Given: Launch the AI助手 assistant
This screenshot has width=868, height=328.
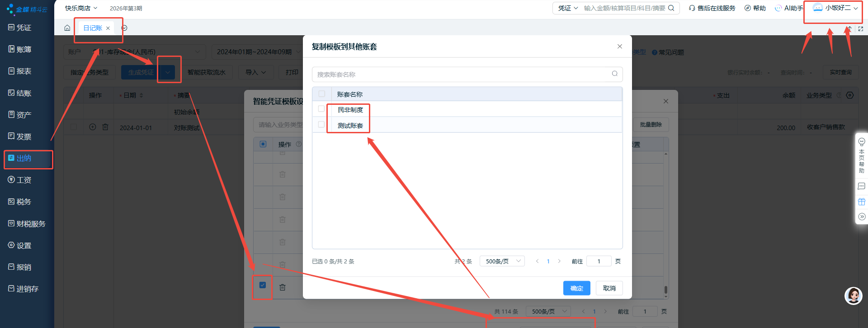Looking at the screenshot, I should click(789, 8).
